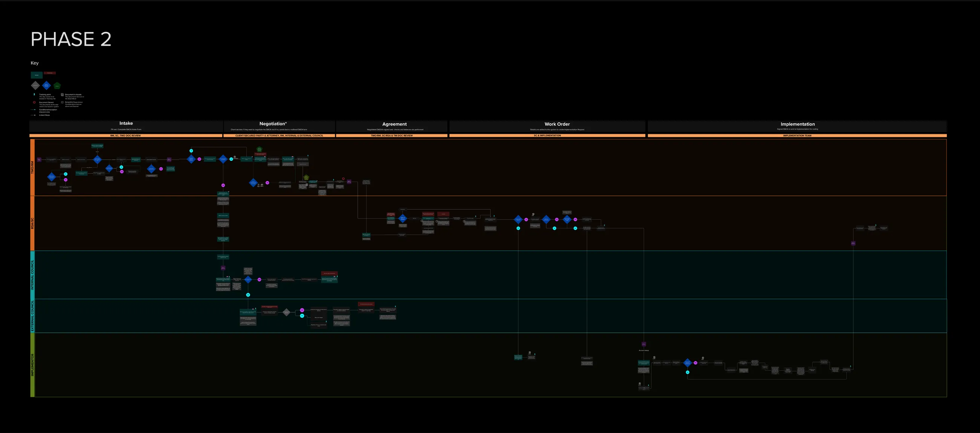This screenshot has width=980, height=433.
Task: Click the 'Document Stored' legend label
Action: (46, 103)
